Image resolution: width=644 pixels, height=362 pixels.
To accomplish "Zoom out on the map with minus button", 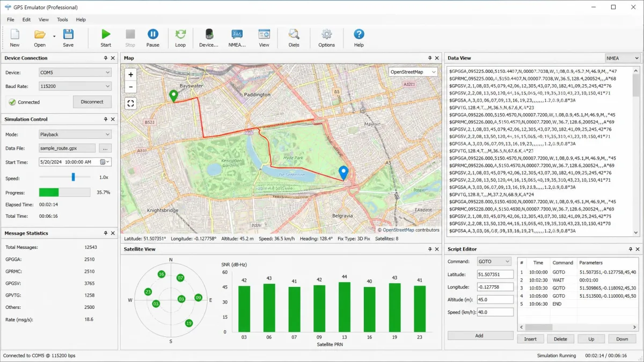I will 130,87.
